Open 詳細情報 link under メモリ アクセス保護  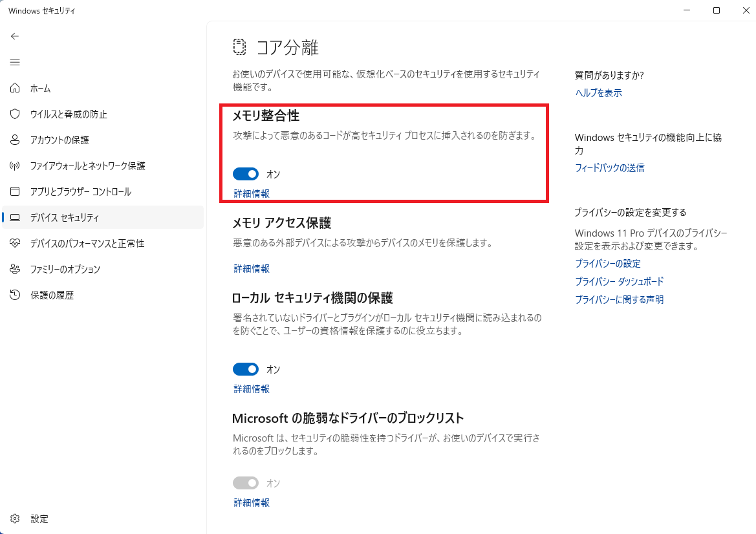tap(252, 268)
